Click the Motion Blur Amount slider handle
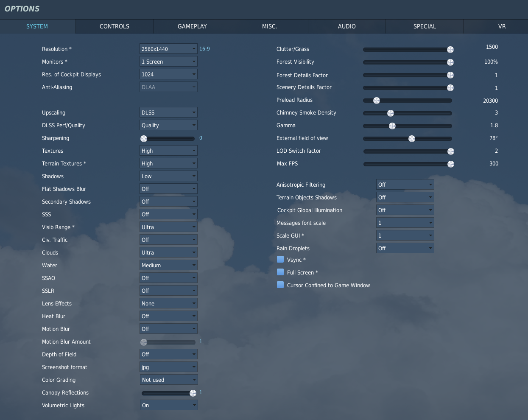The width and height of the screenshot is (528, 420). click(144, 342)
